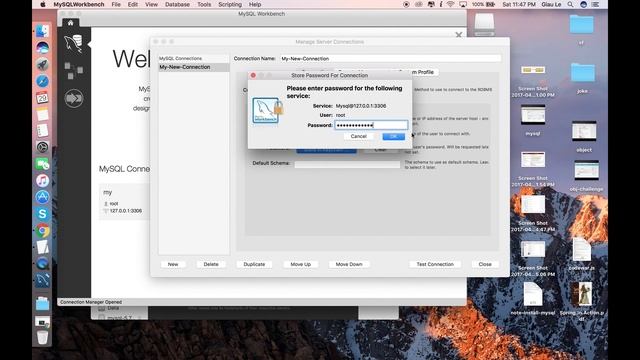Open the Help menu

pyautogui.click(x=255, y=4)
